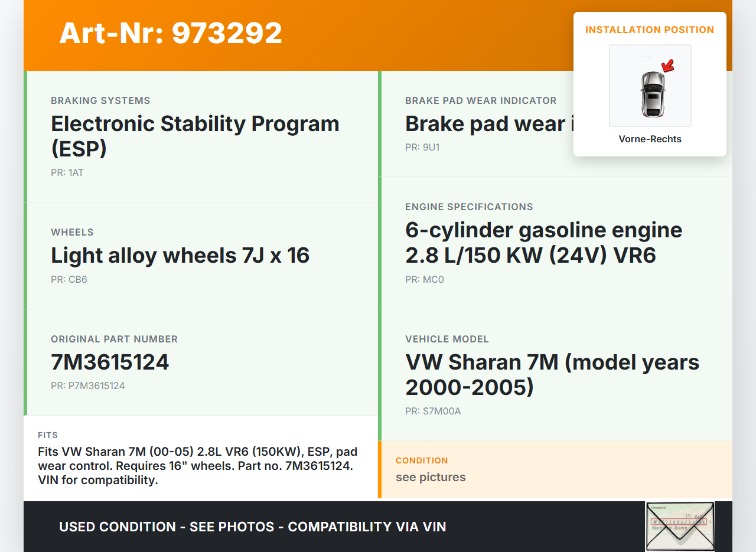Click the top-view car image
The height and width of the screenshot is (552, 756).
pos(652,94)
